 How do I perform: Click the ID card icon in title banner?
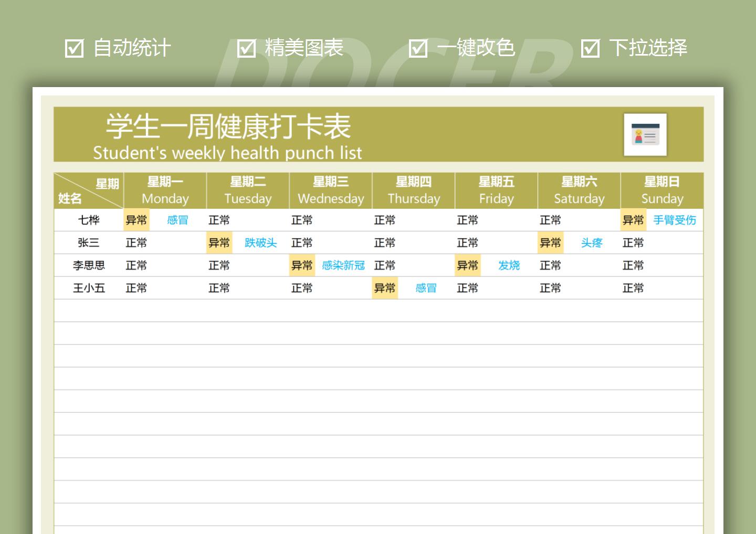click(x=645, y=135)
